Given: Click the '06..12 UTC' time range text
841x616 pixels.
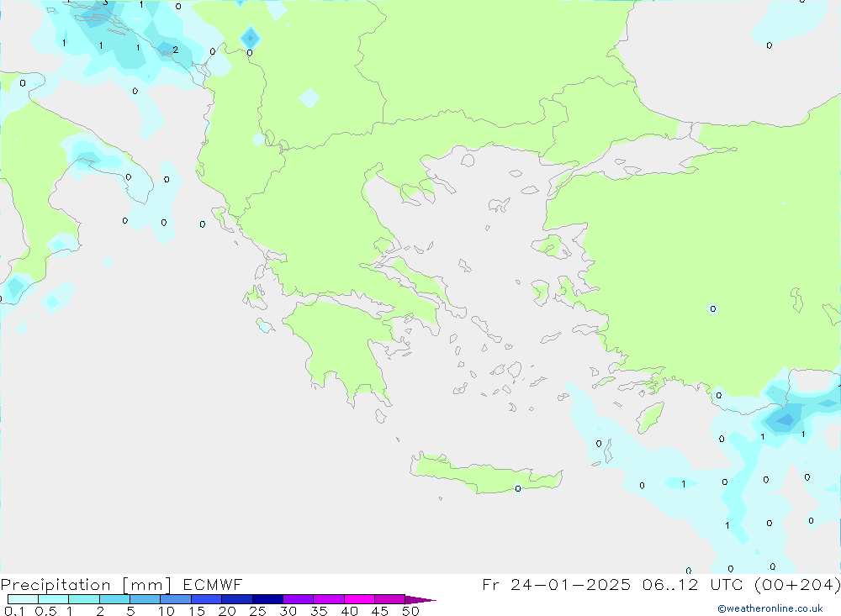Looking at the screenshot, I should click(692, 585).
